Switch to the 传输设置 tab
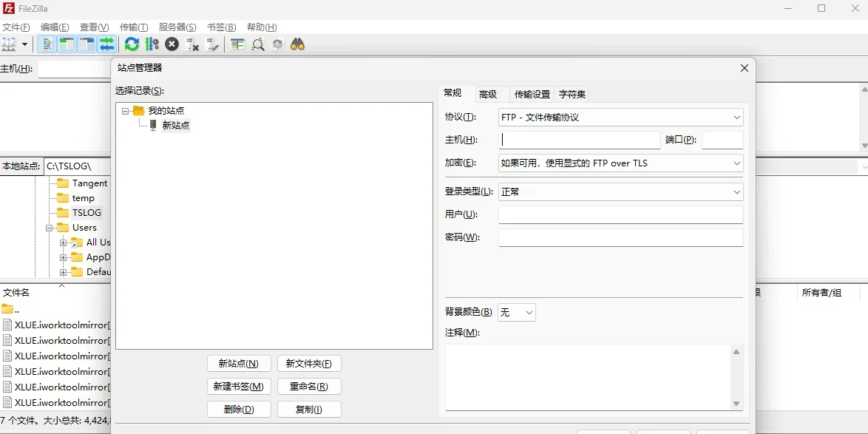 [532, 95]
